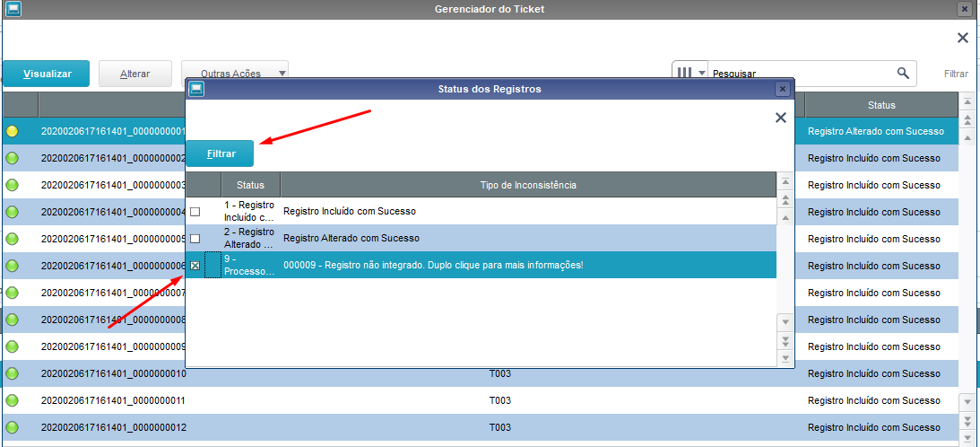Click green status dot for row ending 0000000004
980x447 pixels.
coord(12,212)
